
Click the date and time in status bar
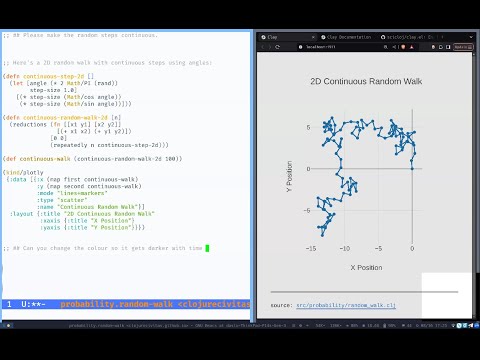tap(430, 325)
